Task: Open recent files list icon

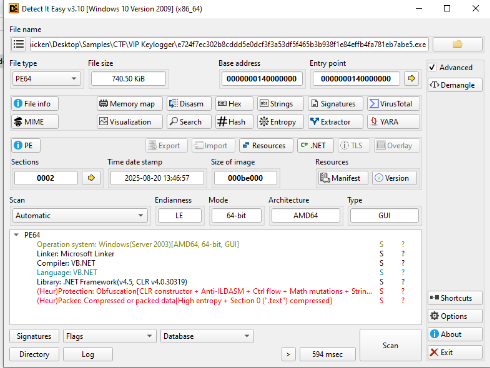Action: coord(19,44)
